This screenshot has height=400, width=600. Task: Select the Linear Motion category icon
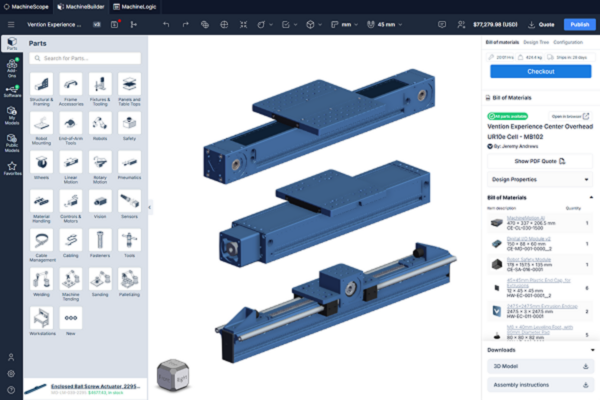tap(71, 161)
